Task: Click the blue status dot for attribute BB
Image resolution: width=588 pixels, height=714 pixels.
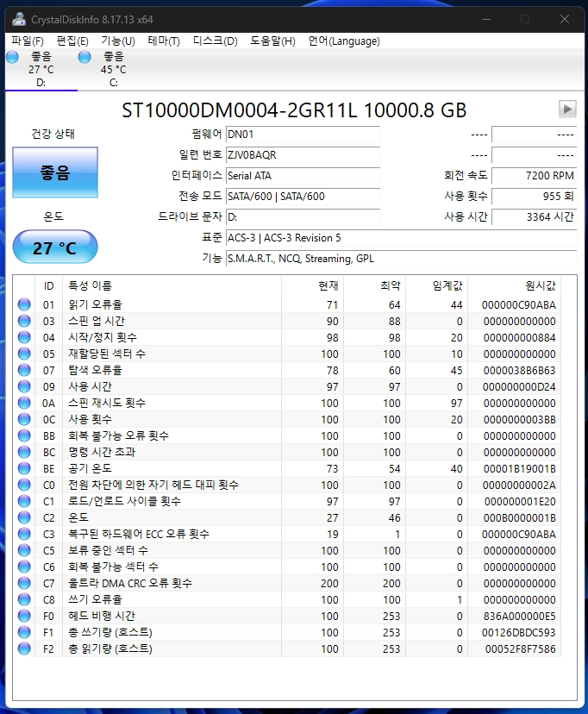Action: tap(24, 435)
